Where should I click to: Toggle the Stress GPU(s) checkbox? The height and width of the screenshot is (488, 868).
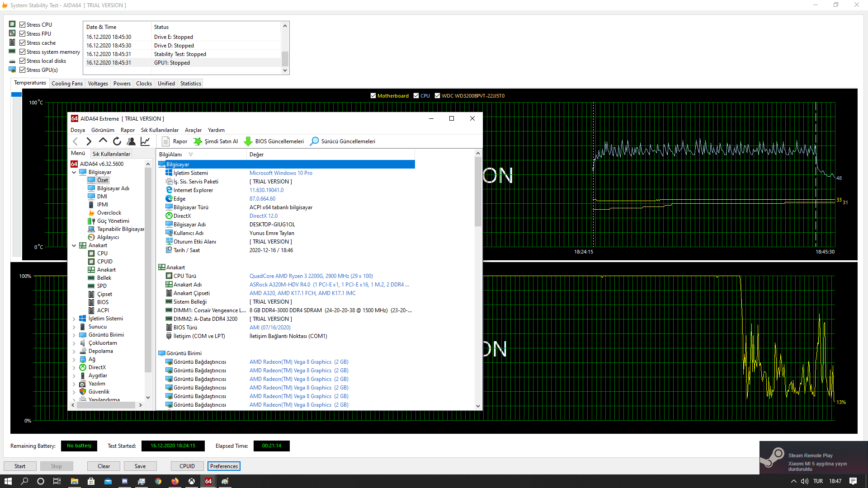click(x=22, y=70)
